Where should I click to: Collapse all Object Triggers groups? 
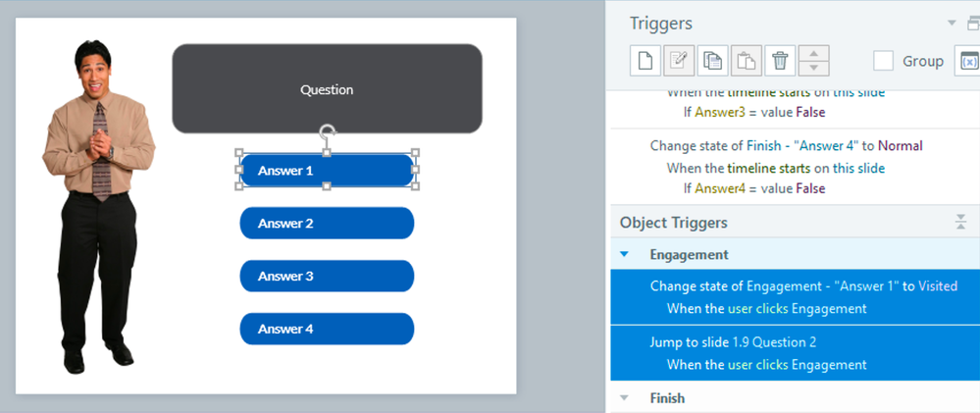[960, 223]
